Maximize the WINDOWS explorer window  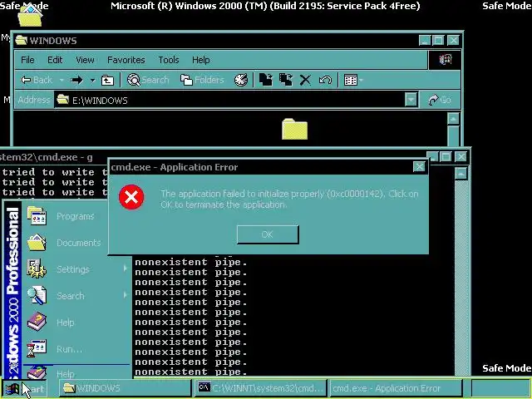pos(438,41)
